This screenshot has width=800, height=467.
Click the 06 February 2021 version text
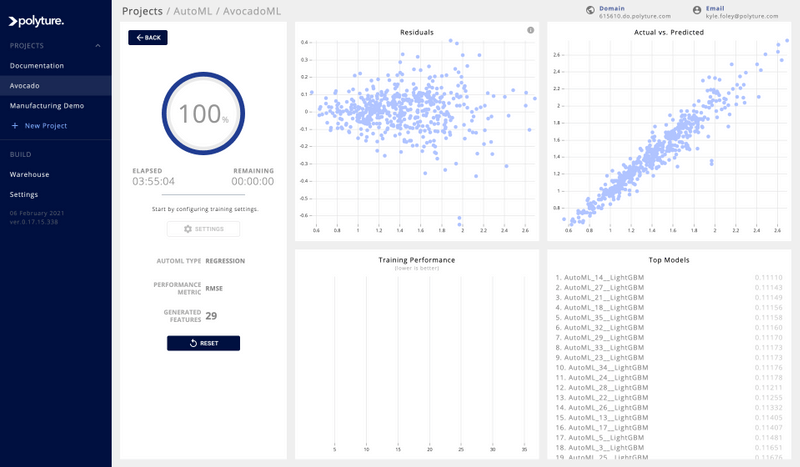click(x=37, y=213)
